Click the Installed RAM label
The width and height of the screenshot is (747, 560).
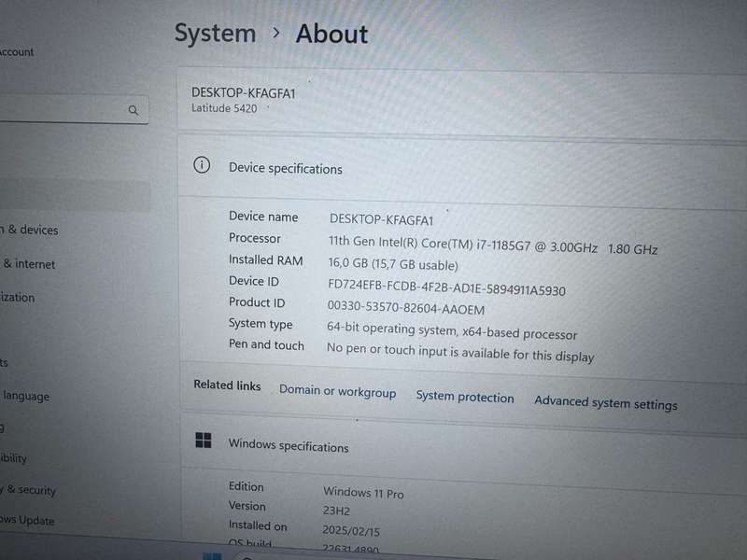point(265,260)
